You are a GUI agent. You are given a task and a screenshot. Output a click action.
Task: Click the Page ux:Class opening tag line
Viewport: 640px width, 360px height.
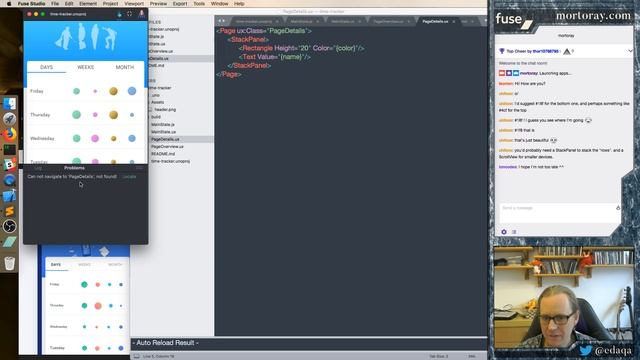(264, 31)
